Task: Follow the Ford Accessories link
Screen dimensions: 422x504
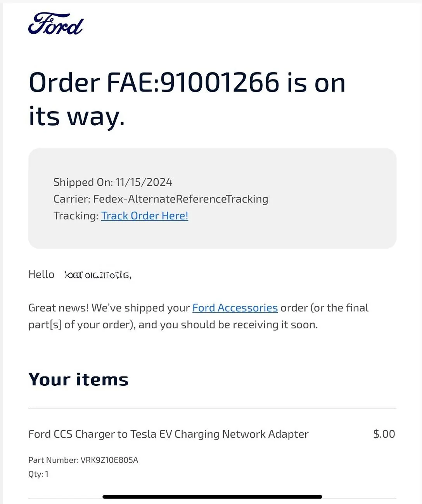Action: click(235, 308)
